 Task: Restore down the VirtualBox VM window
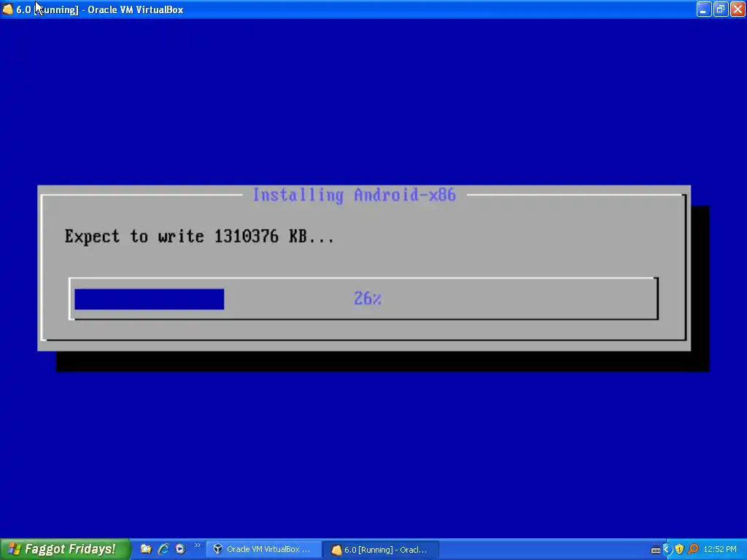tap(720, 9)
